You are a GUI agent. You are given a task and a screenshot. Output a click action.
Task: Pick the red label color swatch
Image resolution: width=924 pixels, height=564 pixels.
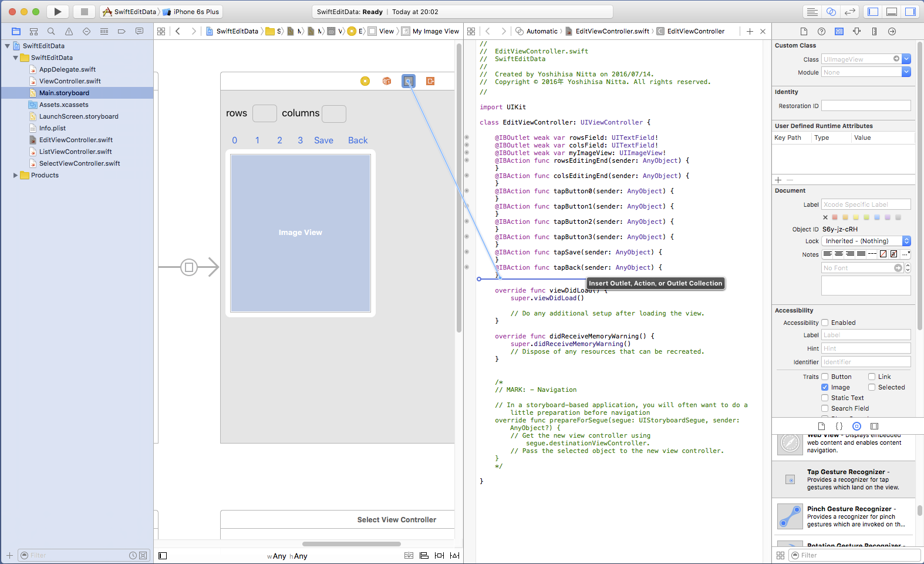[835, 217]
